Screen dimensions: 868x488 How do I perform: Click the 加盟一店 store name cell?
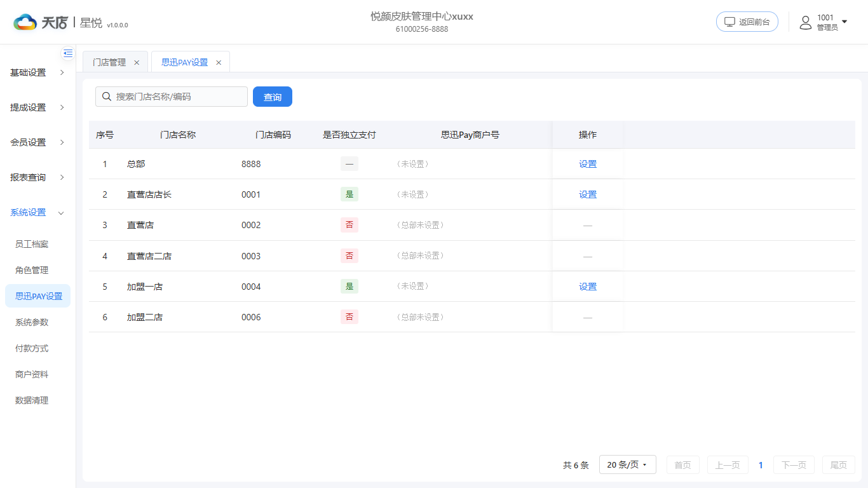pos(145,287)
